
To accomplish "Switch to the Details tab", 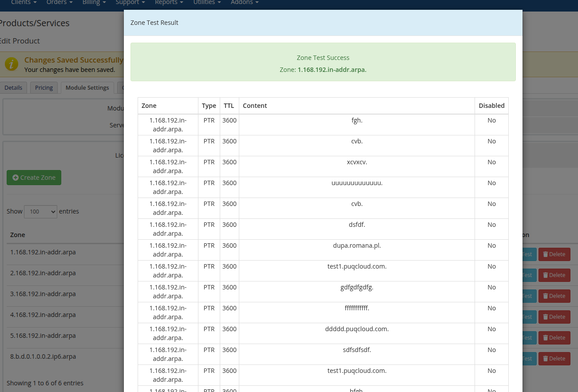I will click(x=13, y=87).
